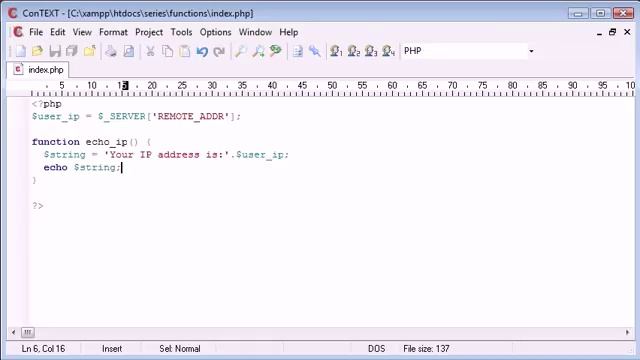Toggle word wrap icon
Screen dimensions: 640x360
[298, 51]
